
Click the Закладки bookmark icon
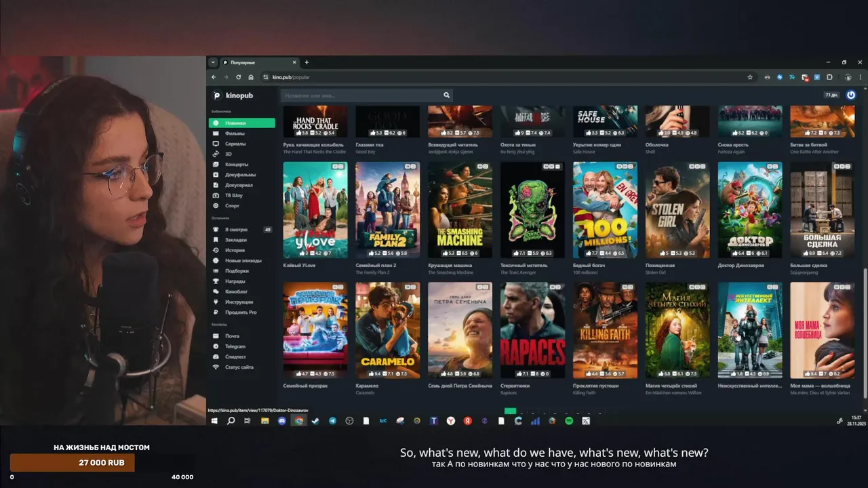coord(216,240)
